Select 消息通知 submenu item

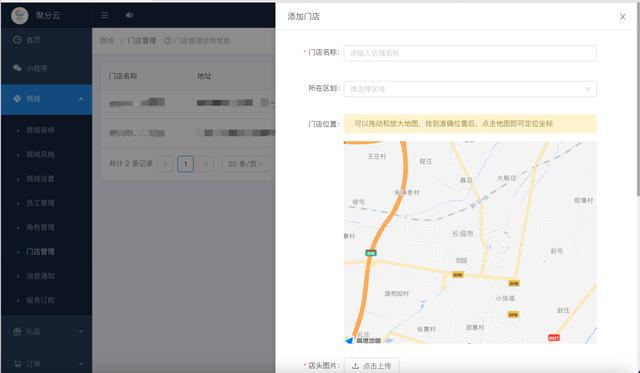(x=40, y=276)
